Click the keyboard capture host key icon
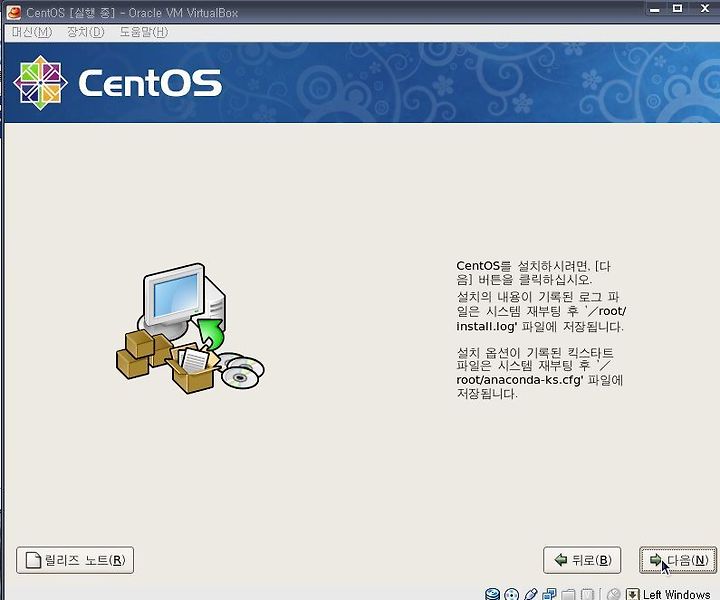This screenshot has height=600, width=720. click(633, 594)
